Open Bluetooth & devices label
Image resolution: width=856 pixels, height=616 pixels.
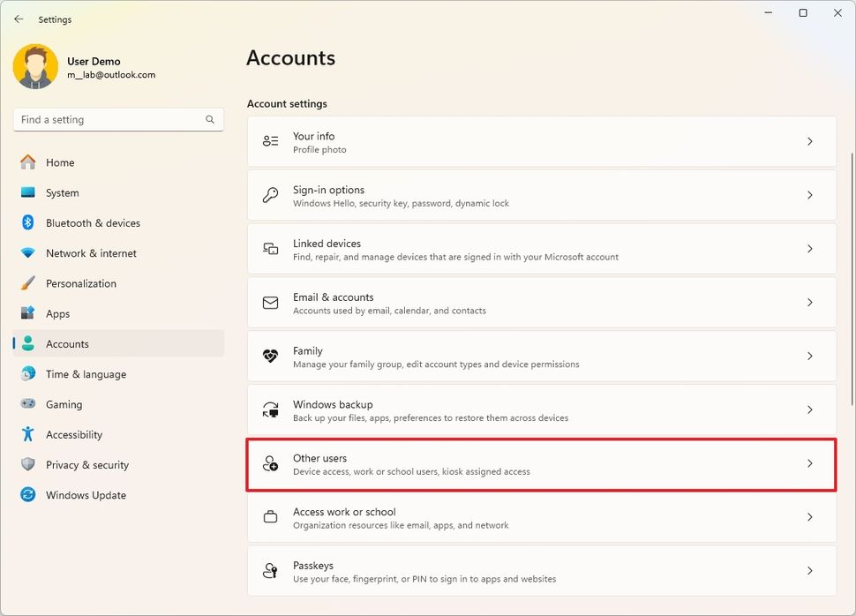click(93, 222)
